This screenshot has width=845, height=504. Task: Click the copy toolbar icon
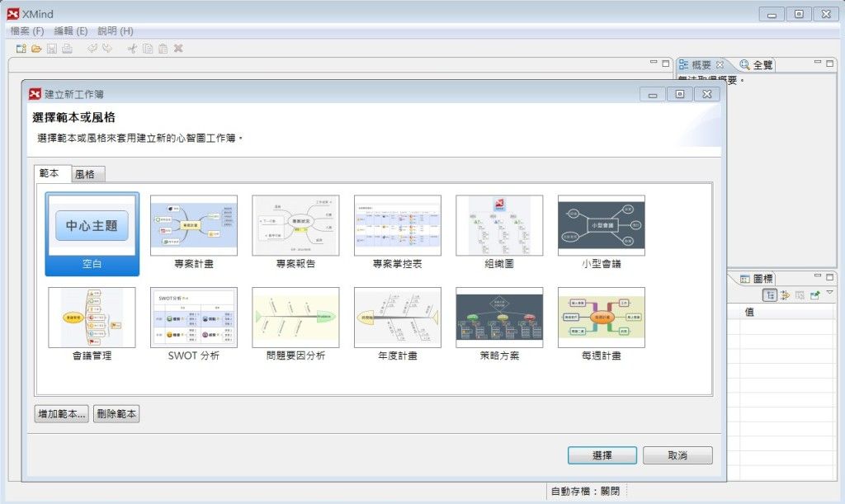[148, 49]
